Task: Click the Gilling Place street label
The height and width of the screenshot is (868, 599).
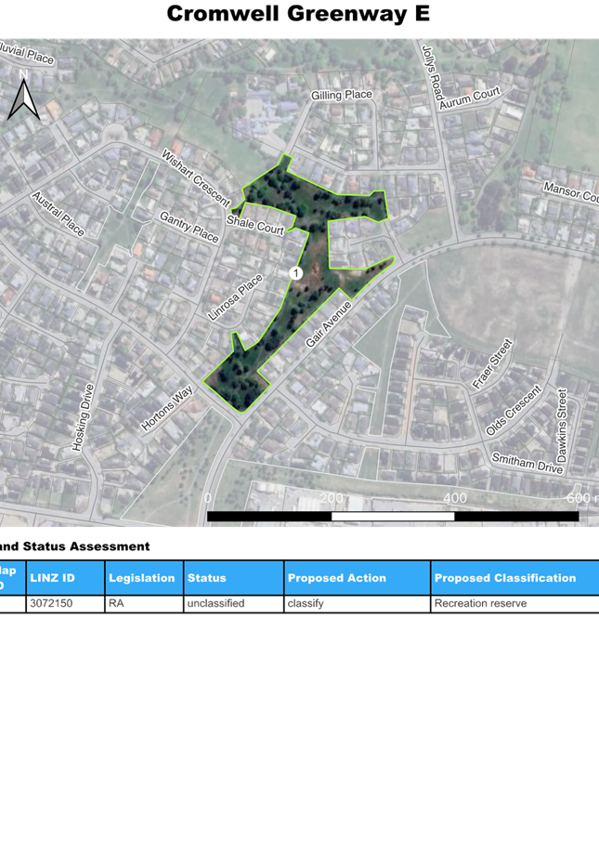Action: 342,95
